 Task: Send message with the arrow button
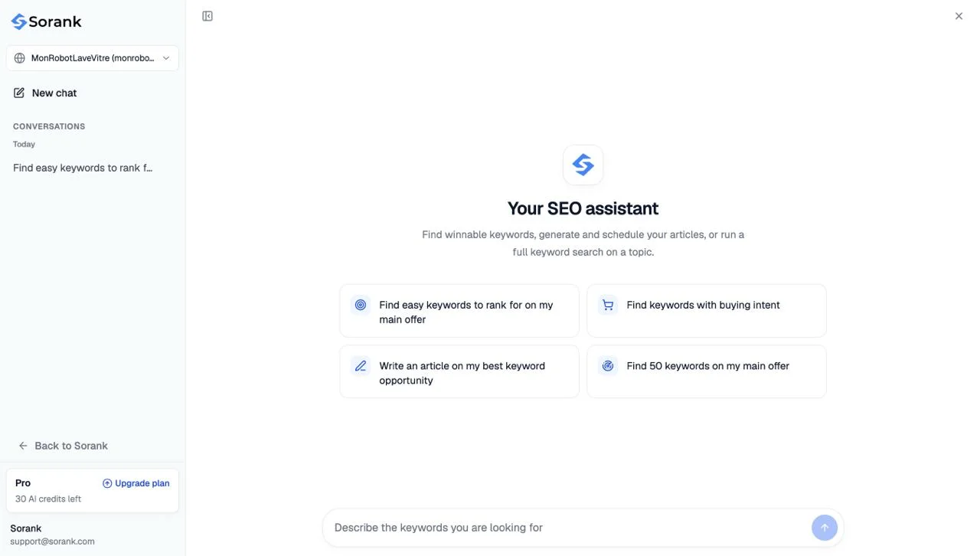click(x=825, y=528)
